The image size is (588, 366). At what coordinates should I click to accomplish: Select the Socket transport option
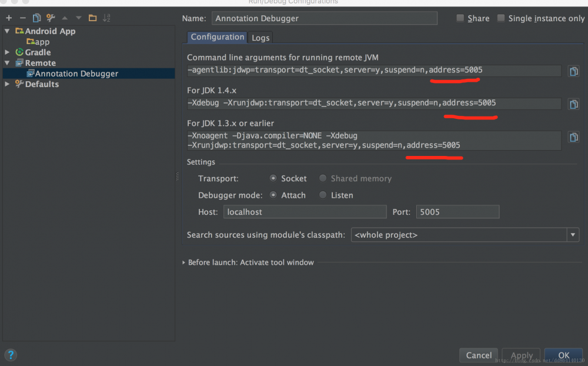pos(273,178)
